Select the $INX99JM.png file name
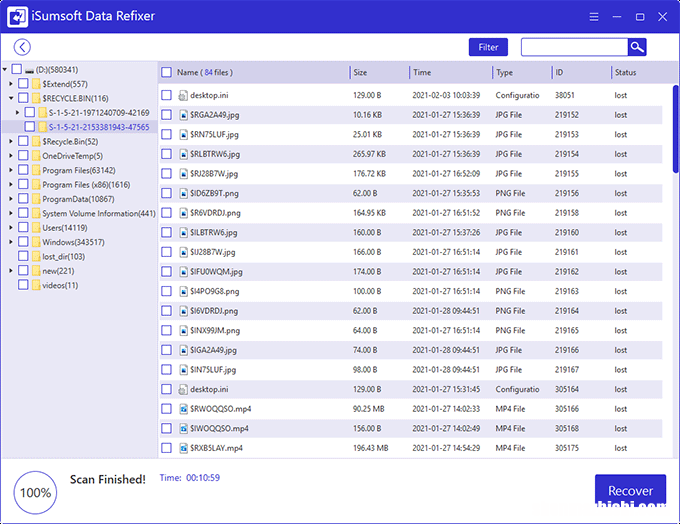680x524 pixels. pyautogui.click(x=215, y=331)
